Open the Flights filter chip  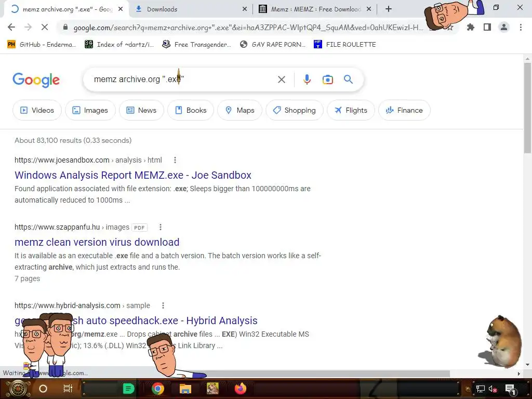point(351,110)
